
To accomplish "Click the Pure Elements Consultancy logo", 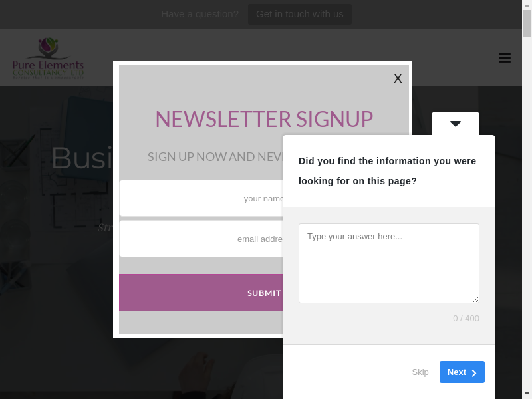I will tap(48, 59).
